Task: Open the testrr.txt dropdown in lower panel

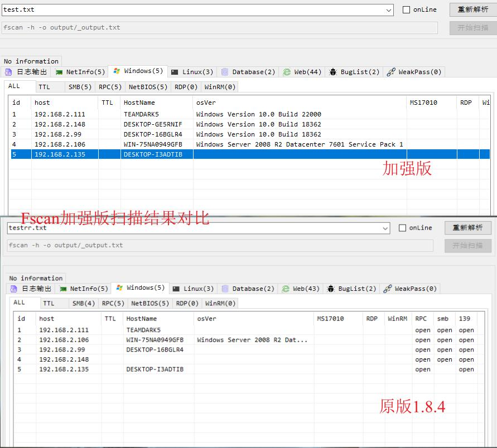Action: point(386,227)
